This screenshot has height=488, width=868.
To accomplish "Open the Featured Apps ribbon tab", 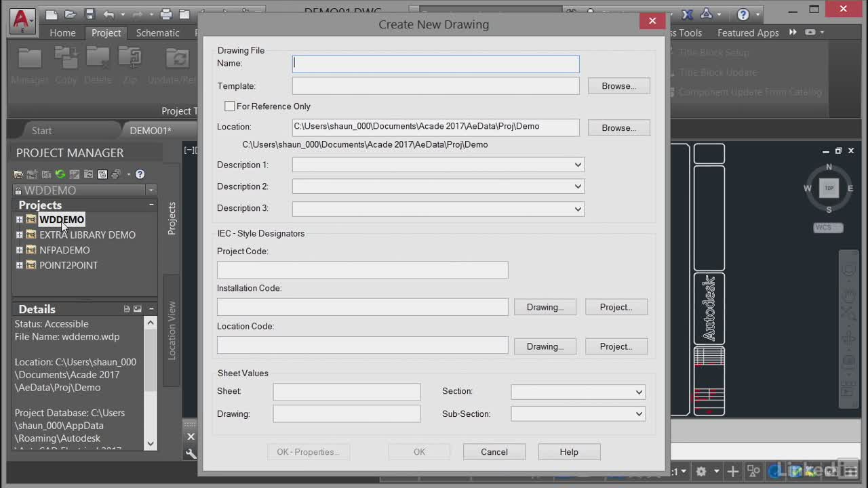I will click(748, 33).
